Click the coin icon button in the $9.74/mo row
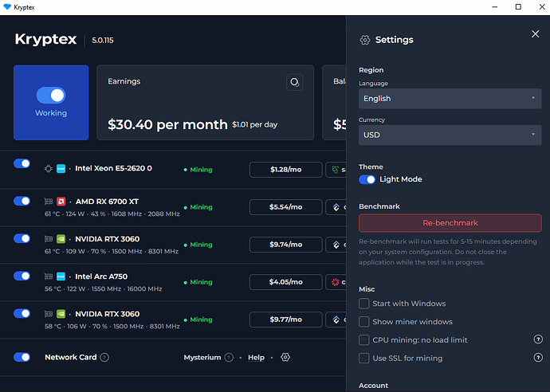This screenshot has width=550, height=392. 336,245
